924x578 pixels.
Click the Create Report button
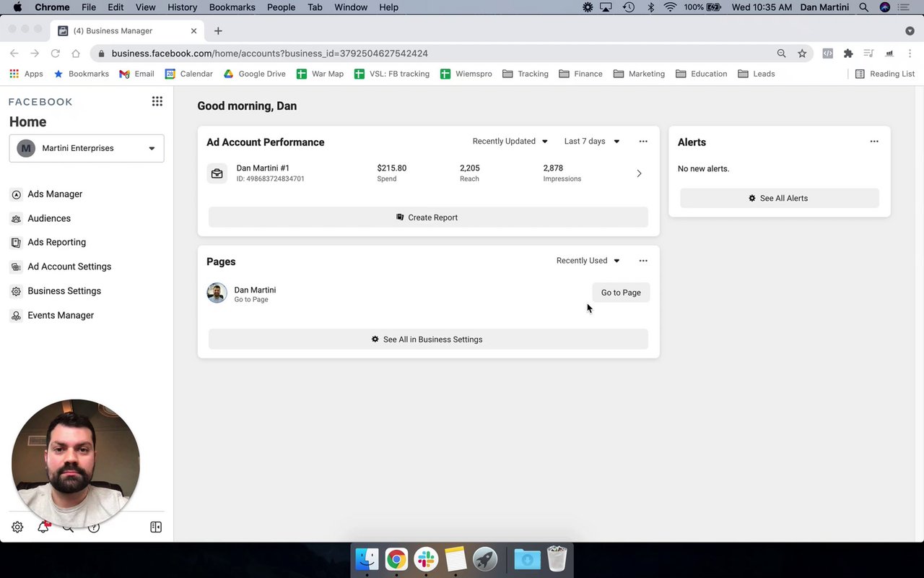pos(428,217)
